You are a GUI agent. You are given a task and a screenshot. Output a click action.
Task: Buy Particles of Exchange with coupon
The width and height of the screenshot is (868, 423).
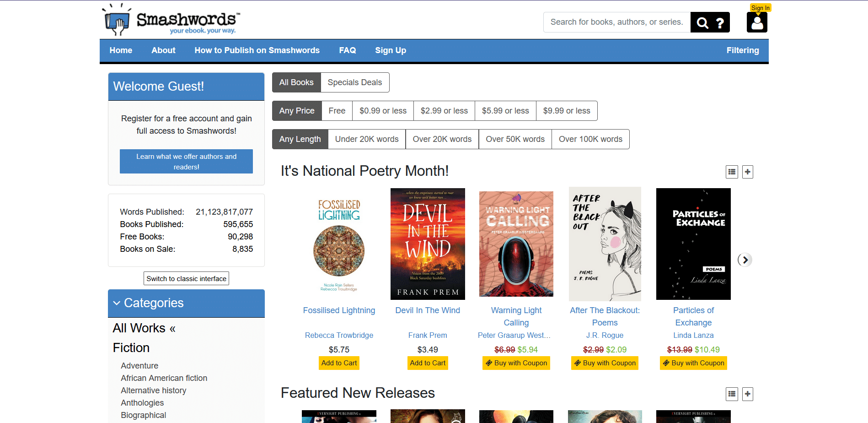(693, 363)
